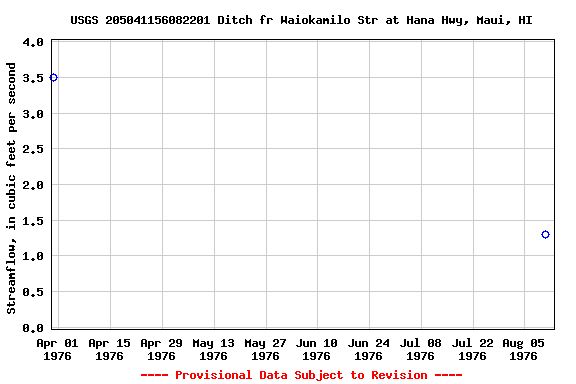This screenshot has width=576, height=384.
Task: Click the 3.5 y-axis tick label
Action: coord(33,78)
